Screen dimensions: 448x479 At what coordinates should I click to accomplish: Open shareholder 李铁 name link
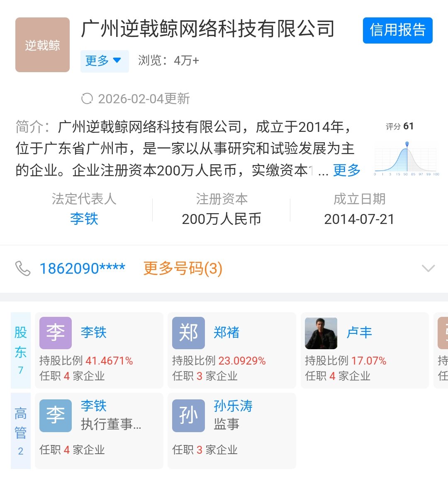tap(94, 332)
